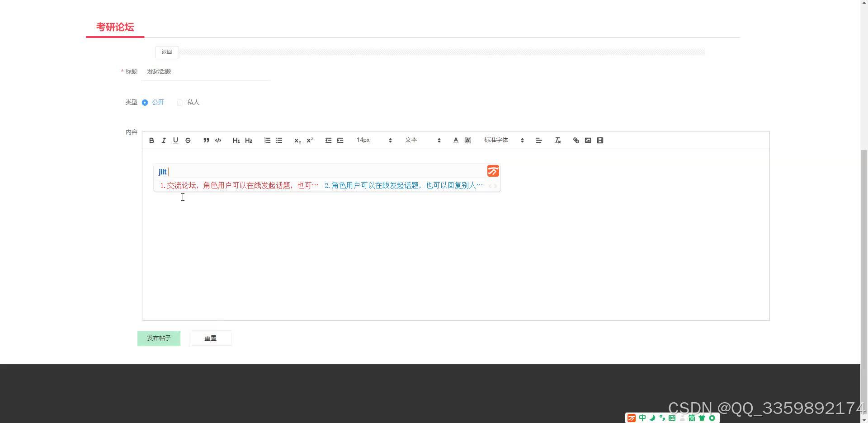Insert a blockquote

(206, 141)
